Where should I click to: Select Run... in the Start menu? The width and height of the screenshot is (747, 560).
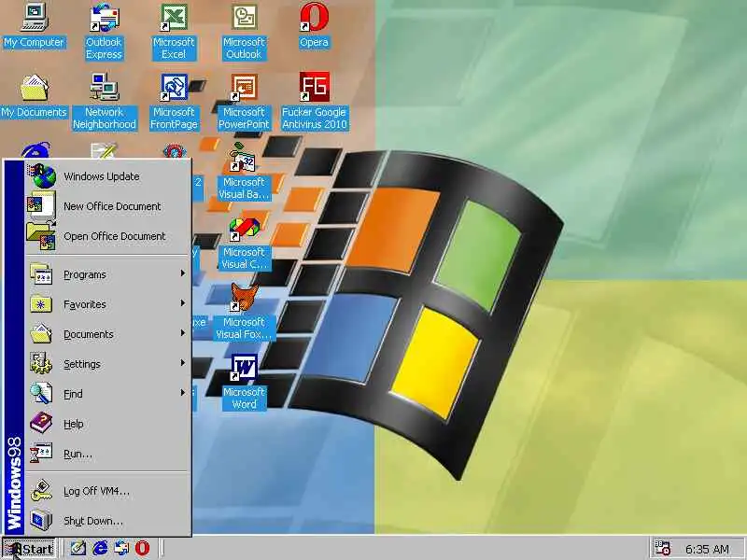[x=108, y=454]
